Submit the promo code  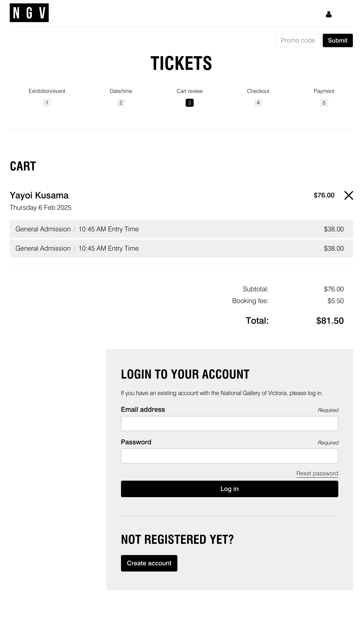tap(338, 40)
